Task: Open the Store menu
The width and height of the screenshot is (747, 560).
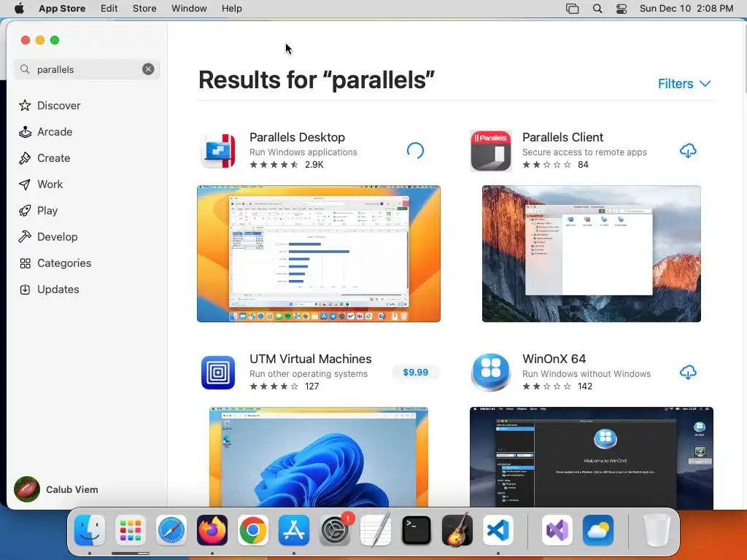Action: [x=144, y=9]
